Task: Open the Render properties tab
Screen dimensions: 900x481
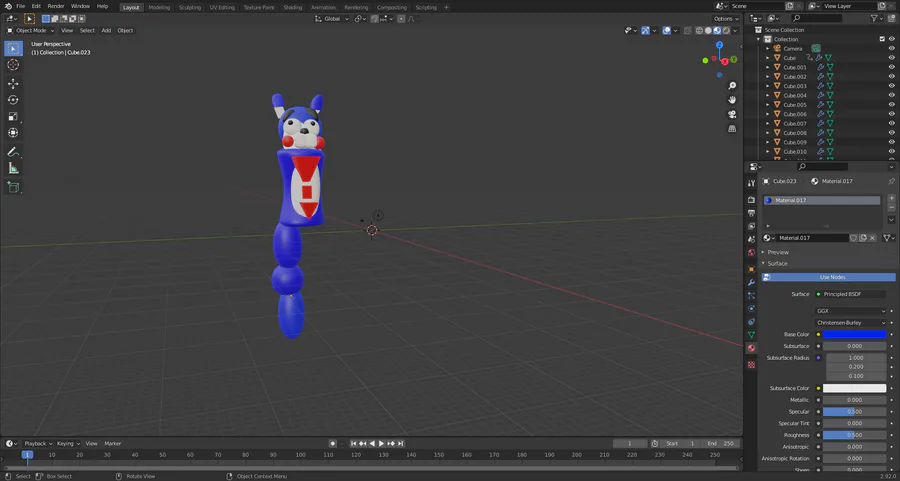Action: (x=751, y=200)
